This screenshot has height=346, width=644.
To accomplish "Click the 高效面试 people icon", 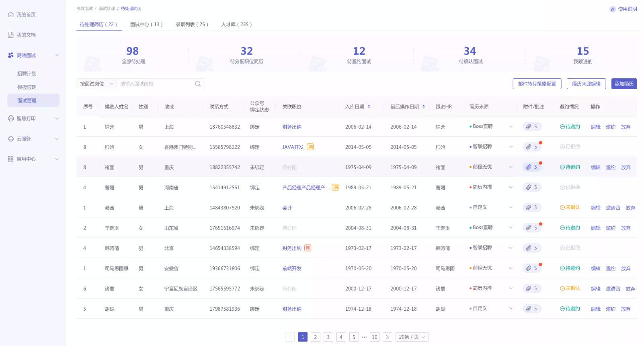I will 11,55.
